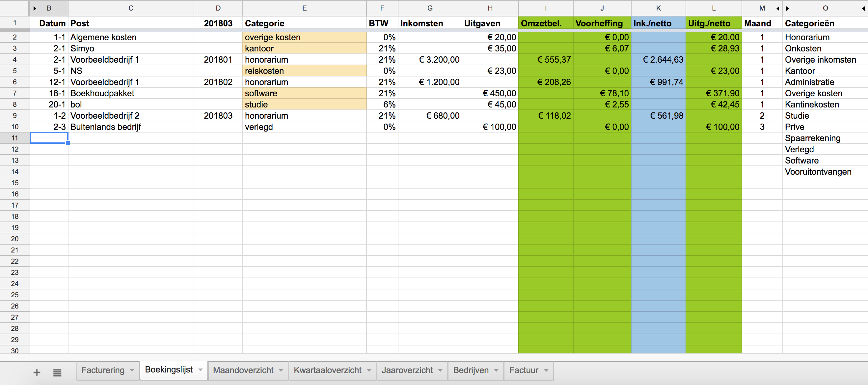Expand hidden column N right arrow
Viewport: 868px width, 385px height.
[787, 8]
